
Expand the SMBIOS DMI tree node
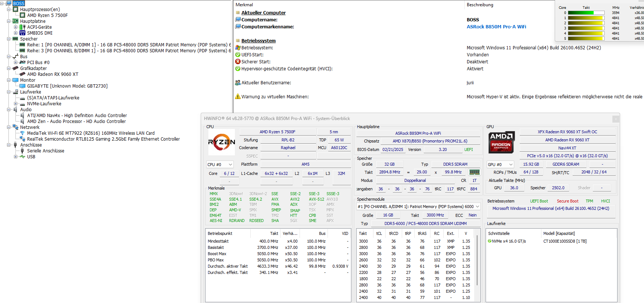15,33
